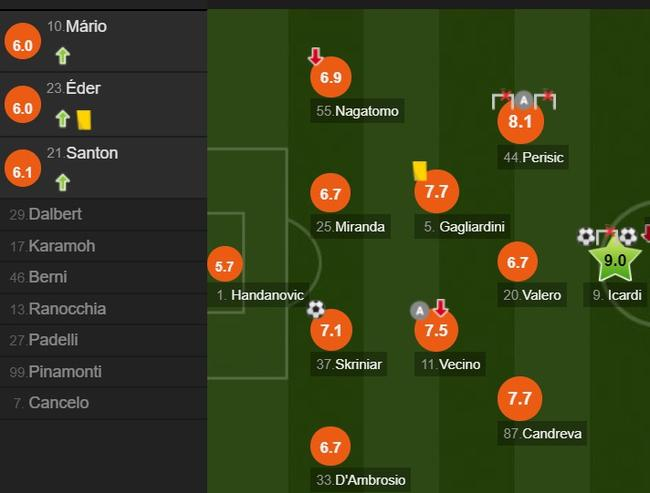The height and width of the screenshot is (493, 650).
Task: Open Candreva's player name link
Action: [x=544, y=433]
